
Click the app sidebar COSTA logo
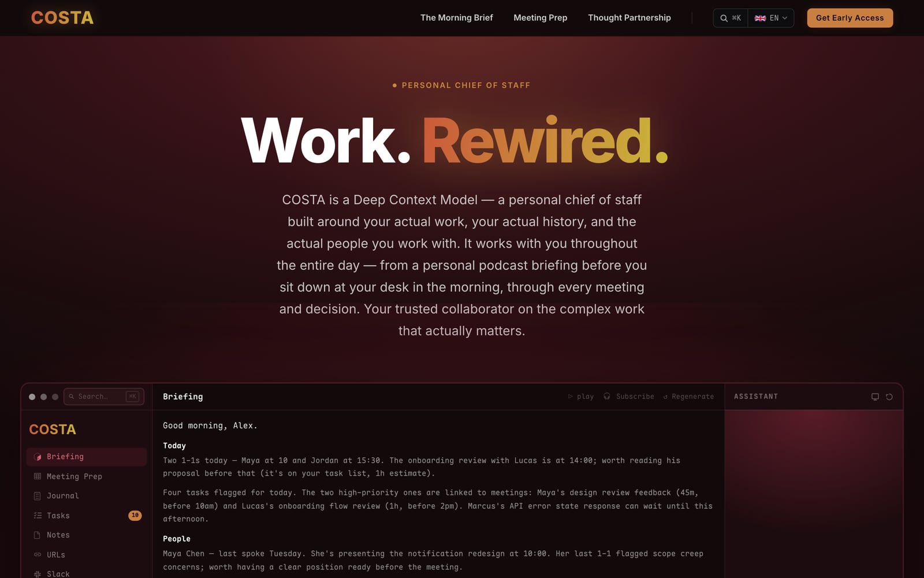tap(53, 429)
